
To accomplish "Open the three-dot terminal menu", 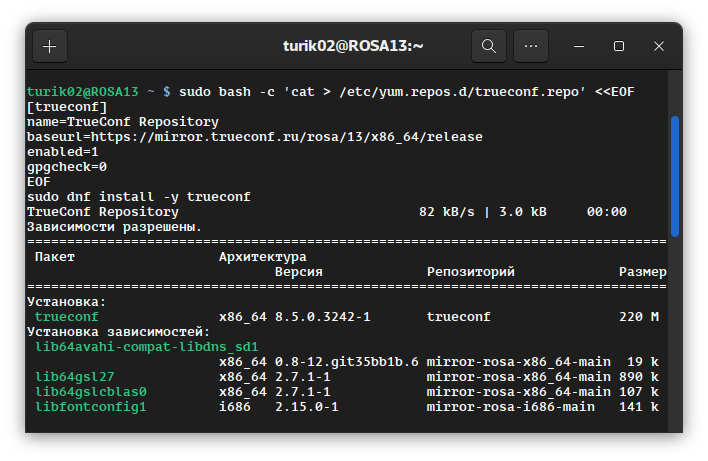I will 531,46.
